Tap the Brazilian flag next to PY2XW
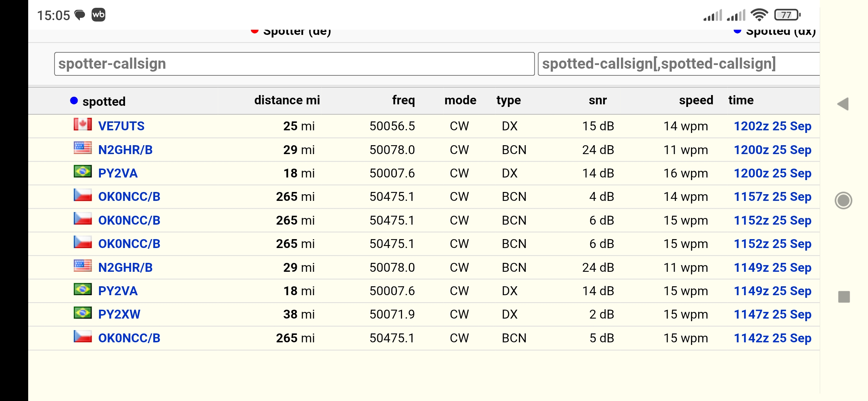The height and width of the screenshot is (401, 868). point(82,313)
